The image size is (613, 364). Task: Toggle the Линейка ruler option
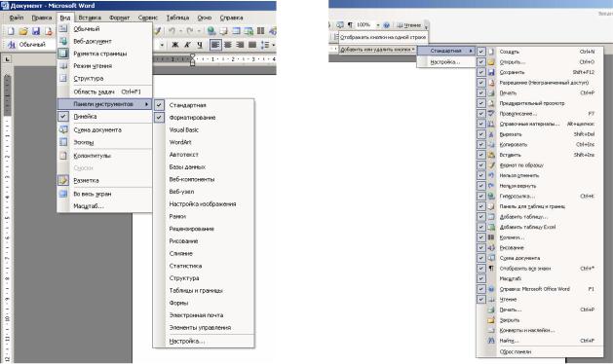coord(104,117)
